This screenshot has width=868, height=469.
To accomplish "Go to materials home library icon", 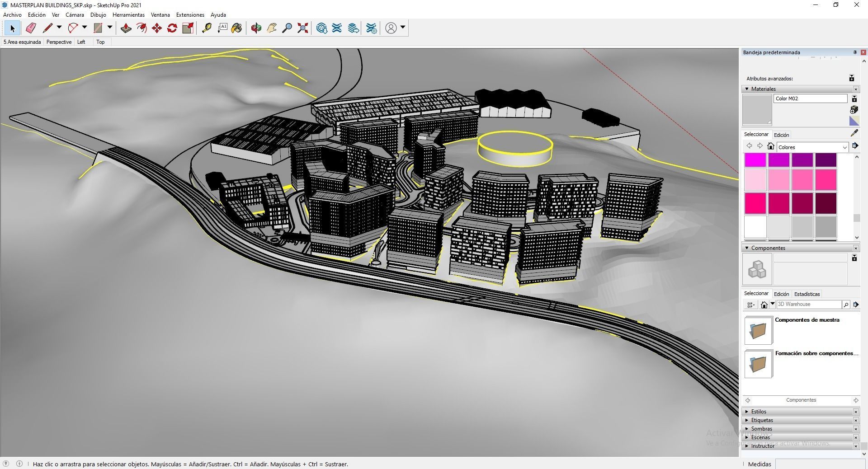I will (x=771, y=146).
